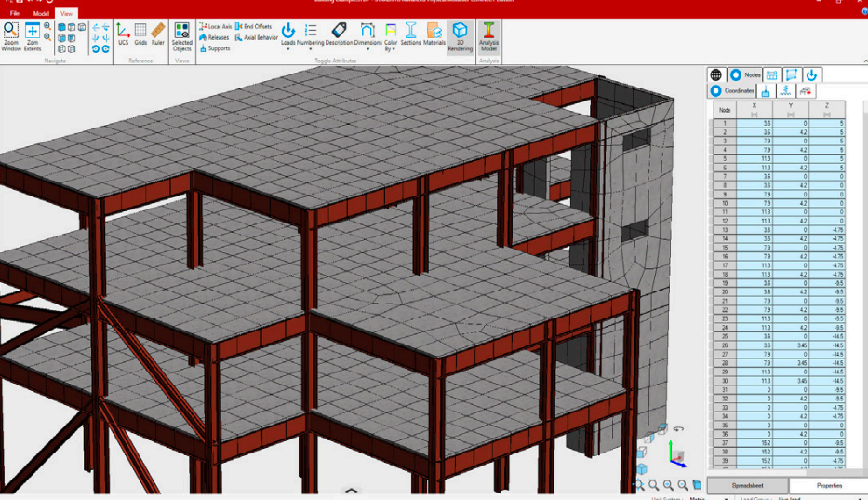This screenshot has width=868, height=500.
Task: Switch to the Spreadsheet panel
Action: pos(747,486)
